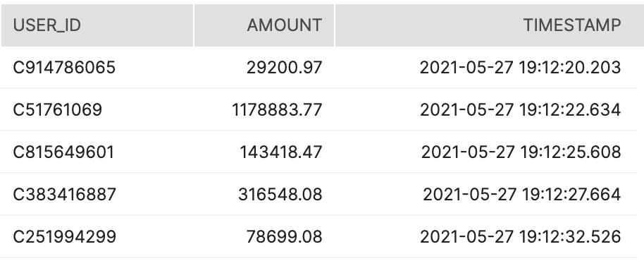Select user ID cell C815649601
The width and height of the screenshot is (644, 261).
(63, 152)
